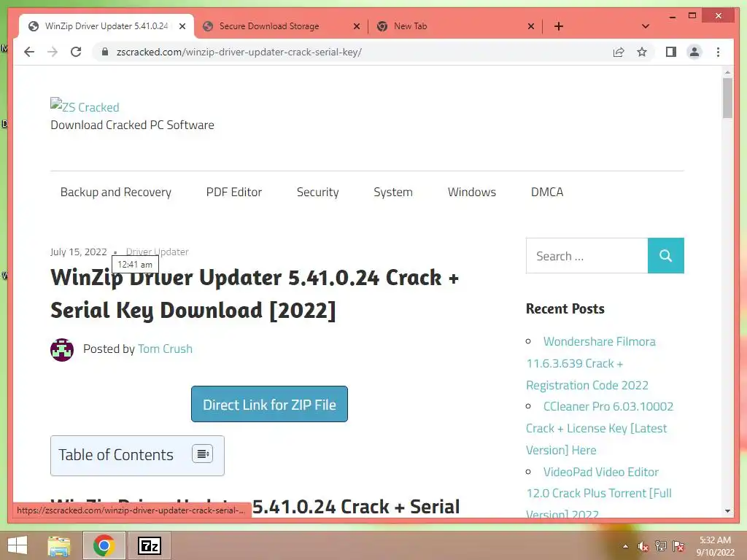
Task: Close the New Tab tab
Action: tap(531, 26)
